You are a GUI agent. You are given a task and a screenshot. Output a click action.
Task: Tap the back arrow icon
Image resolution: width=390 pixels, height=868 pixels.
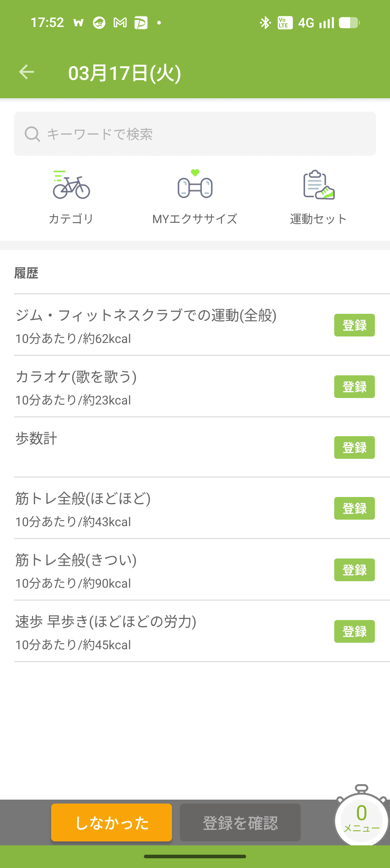27,72
